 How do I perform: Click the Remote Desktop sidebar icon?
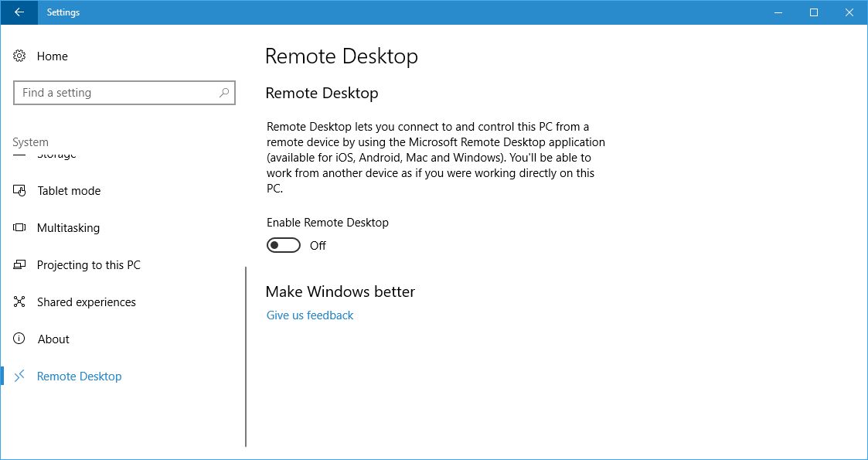(19, 376)
